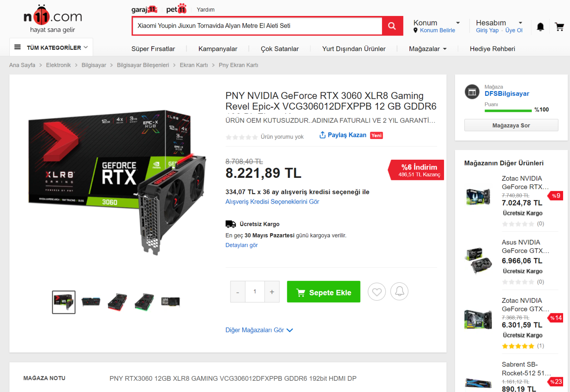Go to Bilgisayar breadcrumb
Screen dimensions: 570x392
pos(94,65)
